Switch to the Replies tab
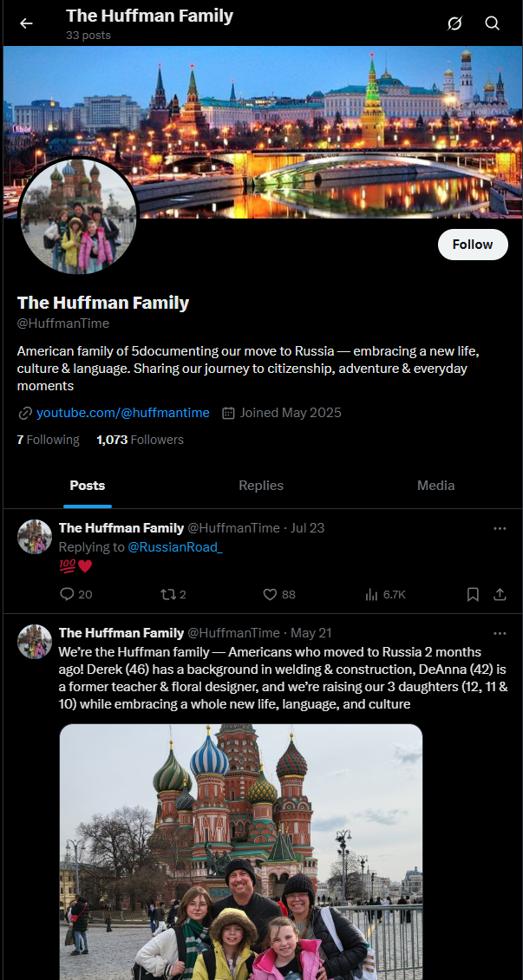Viewport: 523px width, 980px height. (261, 486)
